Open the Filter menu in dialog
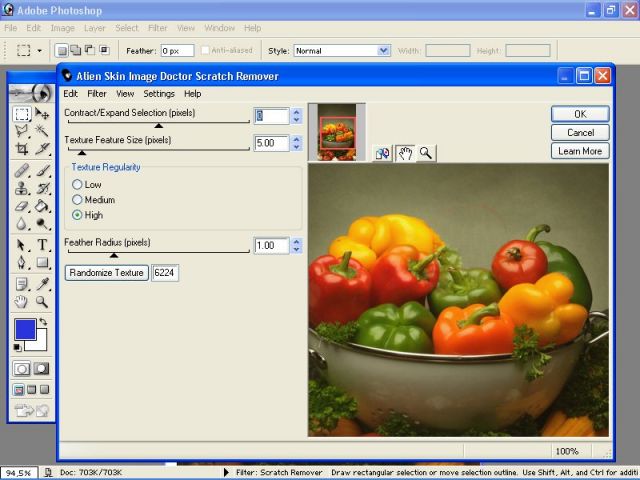The height and width of the screenshot is (480, 640). click(x=97, y=94)
